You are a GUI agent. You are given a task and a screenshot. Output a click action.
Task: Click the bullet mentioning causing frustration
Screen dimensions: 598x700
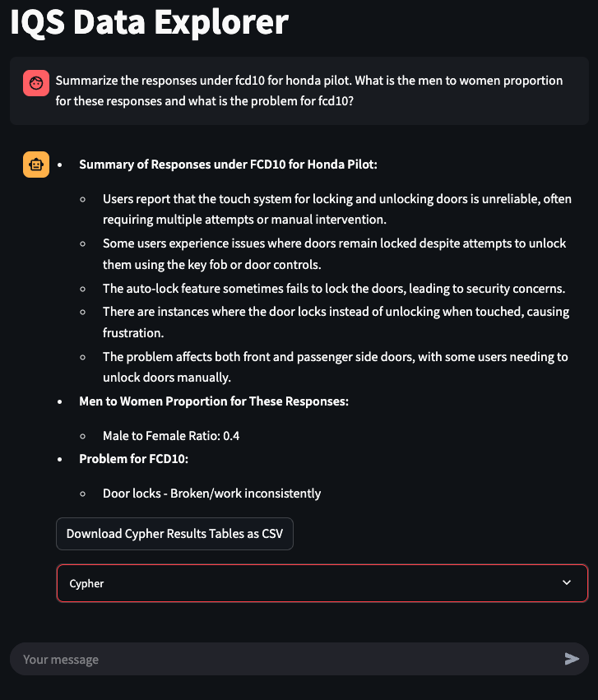[x=329, y=322]
